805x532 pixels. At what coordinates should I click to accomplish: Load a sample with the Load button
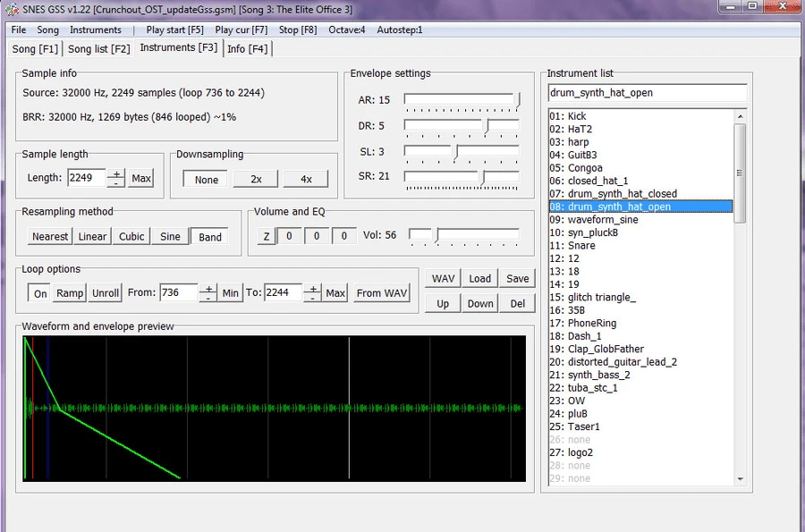pyautogui.click(x=479, y=278)
